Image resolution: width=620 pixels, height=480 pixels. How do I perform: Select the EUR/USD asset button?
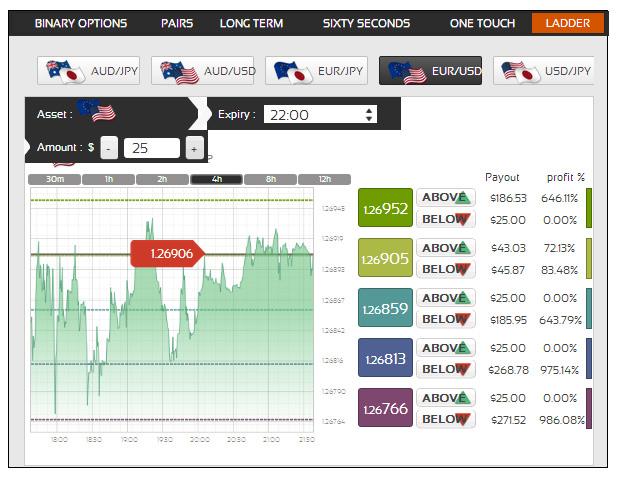click(x=430, y=71)
